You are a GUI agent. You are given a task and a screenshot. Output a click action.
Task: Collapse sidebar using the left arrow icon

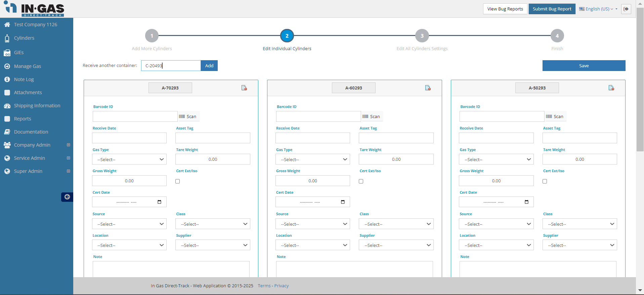[67, 197]
